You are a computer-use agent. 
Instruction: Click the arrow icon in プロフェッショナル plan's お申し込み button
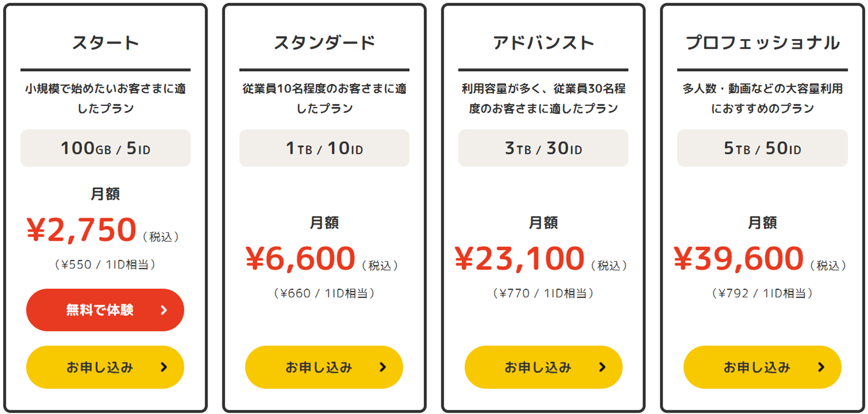[821, 367]
